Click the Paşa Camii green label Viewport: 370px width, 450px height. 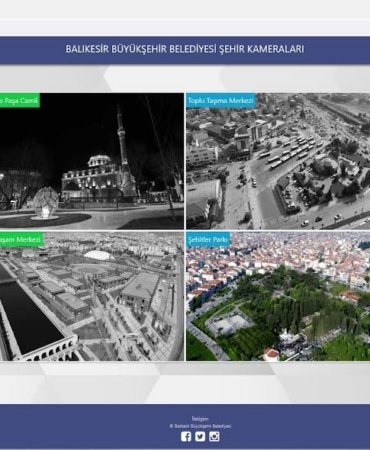[20, 101]
